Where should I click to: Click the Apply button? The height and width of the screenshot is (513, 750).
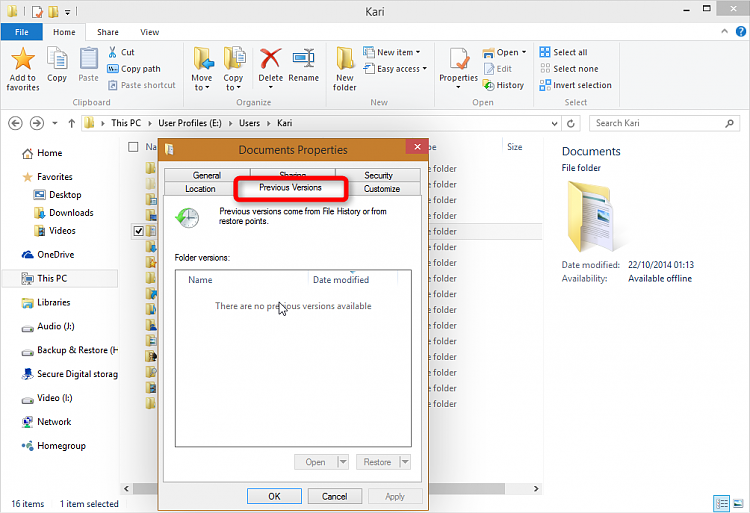click(395, 496)
